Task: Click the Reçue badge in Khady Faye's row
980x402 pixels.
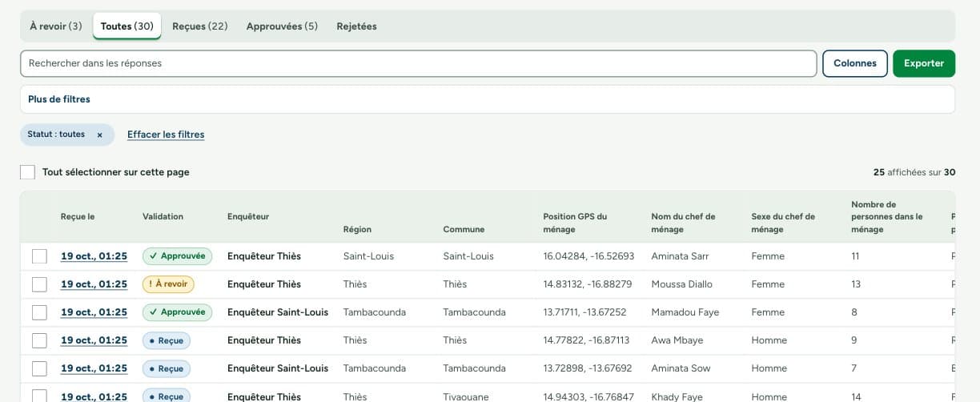Action: pos(167,396)
